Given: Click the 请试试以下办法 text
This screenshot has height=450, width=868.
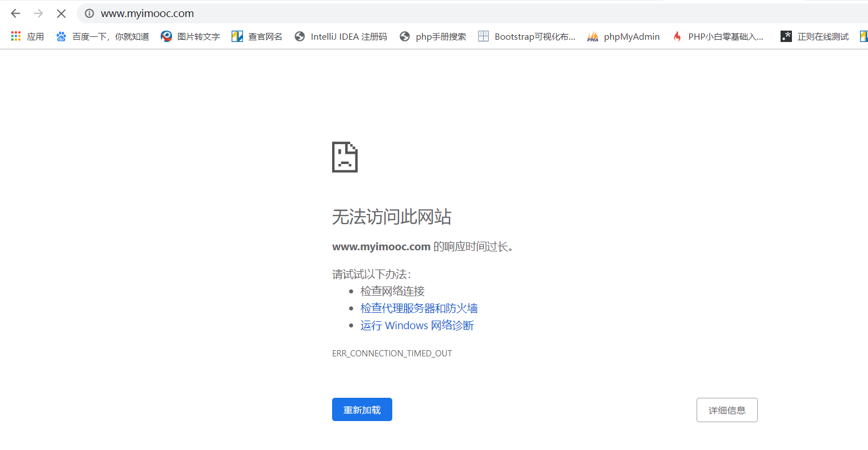Looking at the screenshot, I should (x=372, y=275).
